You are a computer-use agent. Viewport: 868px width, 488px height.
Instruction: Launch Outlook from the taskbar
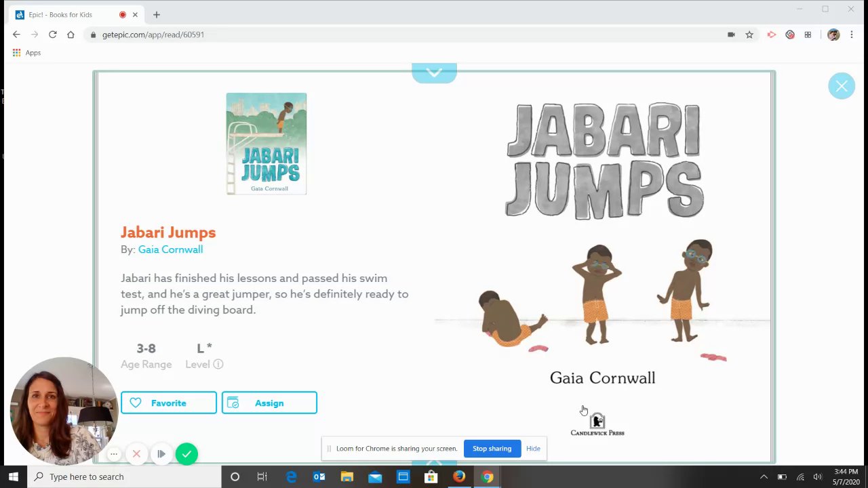[x=319, y=476]
